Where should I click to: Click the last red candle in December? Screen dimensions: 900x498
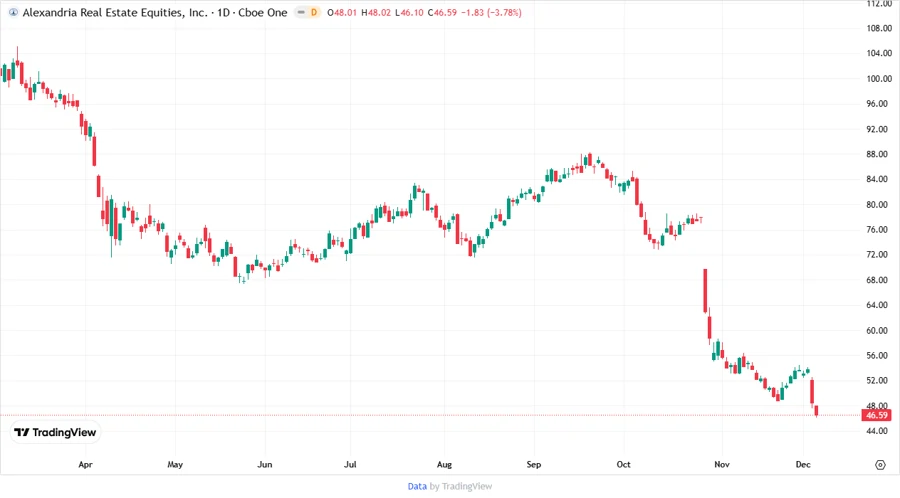816,411
